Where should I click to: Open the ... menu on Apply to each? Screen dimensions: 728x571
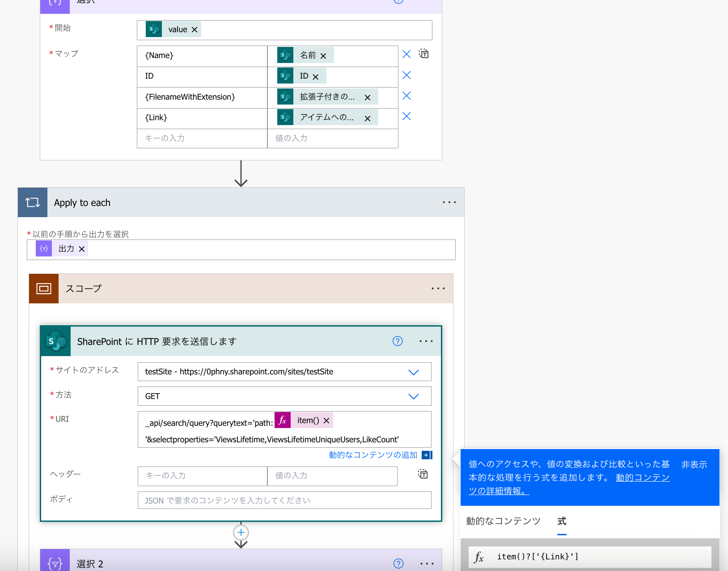(449, 202)
